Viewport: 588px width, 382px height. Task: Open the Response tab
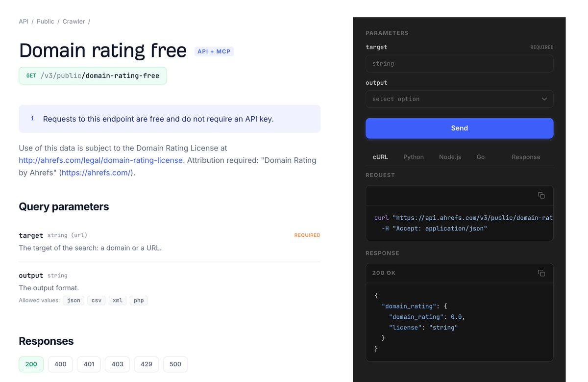pyautogui.click(x=526, y=157)
